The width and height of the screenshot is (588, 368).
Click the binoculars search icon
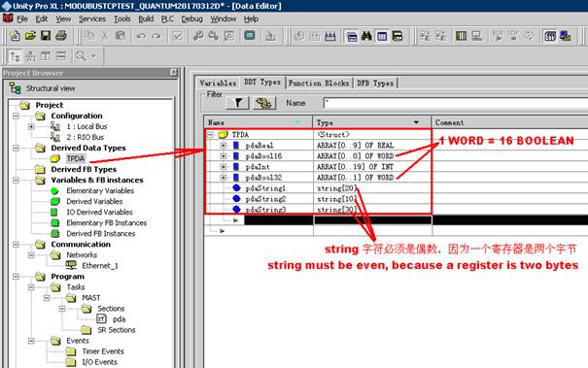coord(366,36)
